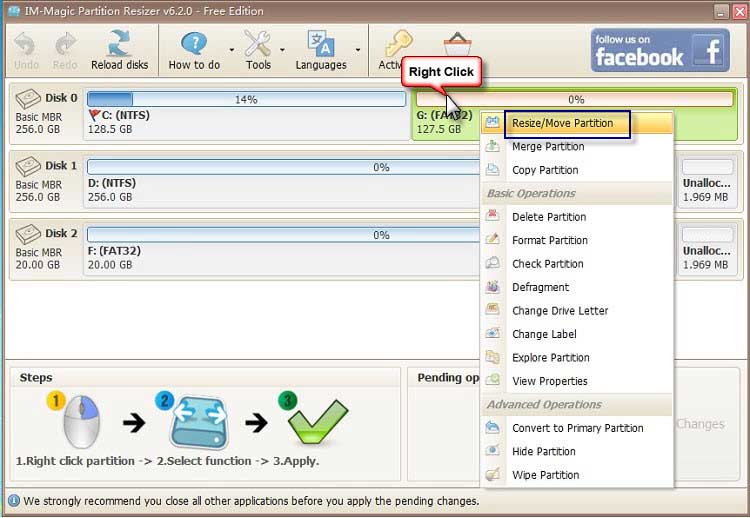Image resolution: width=750 pixels, height=518 pixels.
Task: Select Defragment in the context menu
Action: (x=577, y=287)
